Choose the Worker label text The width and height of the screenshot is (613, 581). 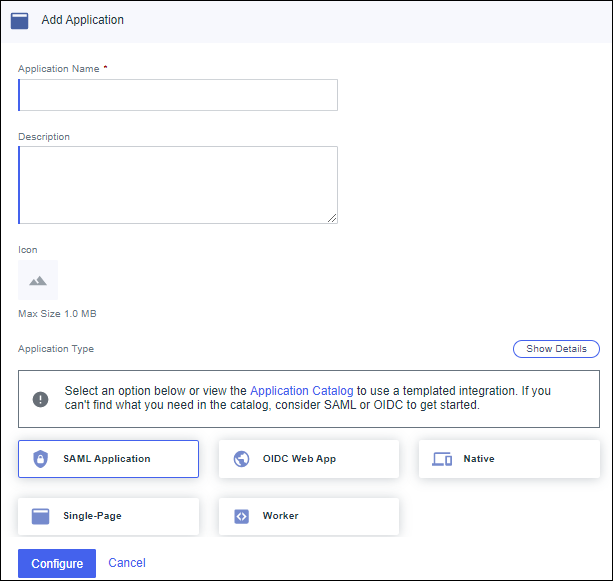(x=280, y=516)
